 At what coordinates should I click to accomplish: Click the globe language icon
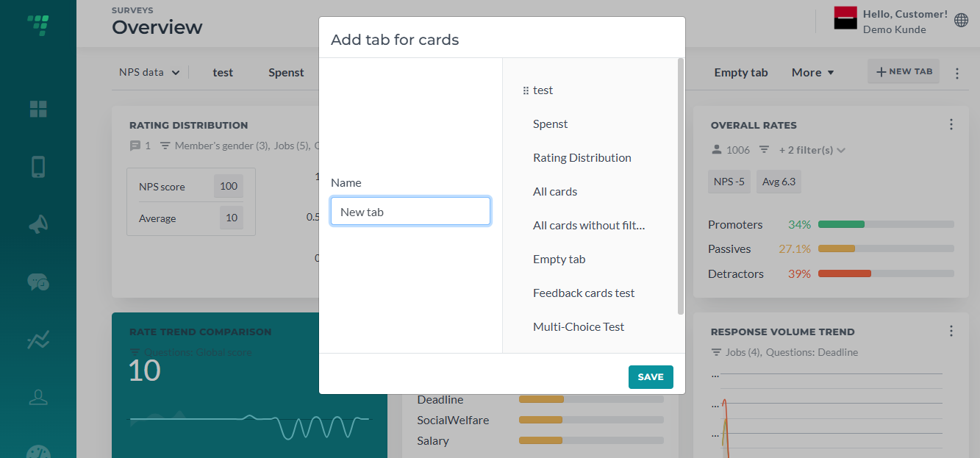(961, 21)
